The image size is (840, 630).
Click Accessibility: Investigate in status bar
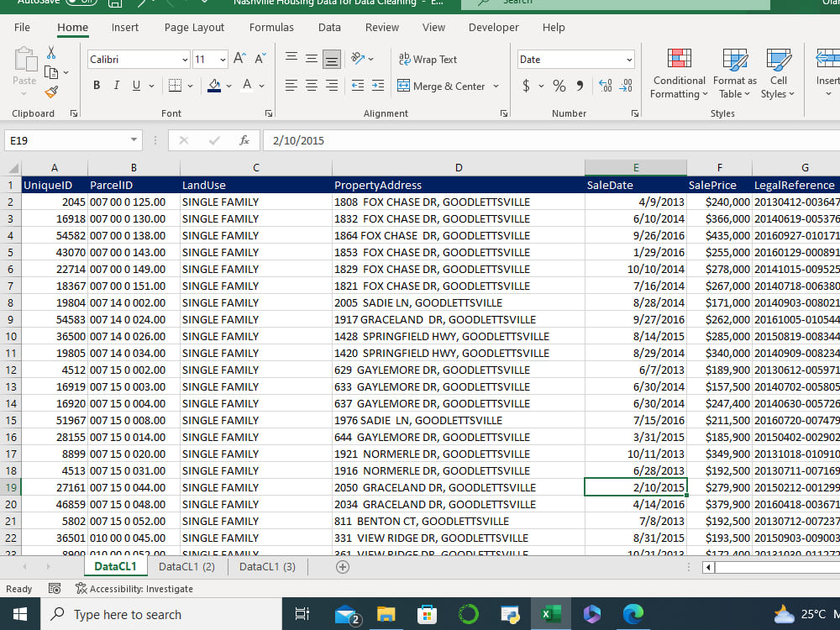(134, 589)
